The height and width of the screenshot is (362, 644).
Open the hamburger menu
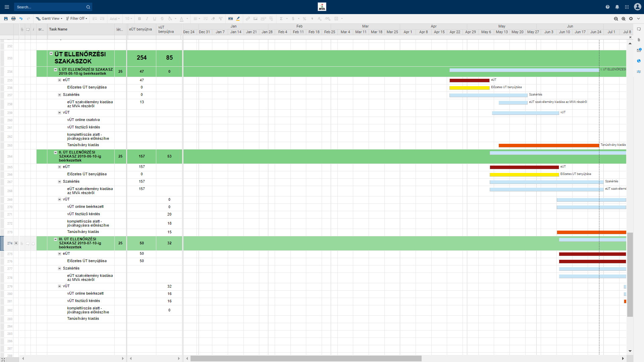click(7, 7)
